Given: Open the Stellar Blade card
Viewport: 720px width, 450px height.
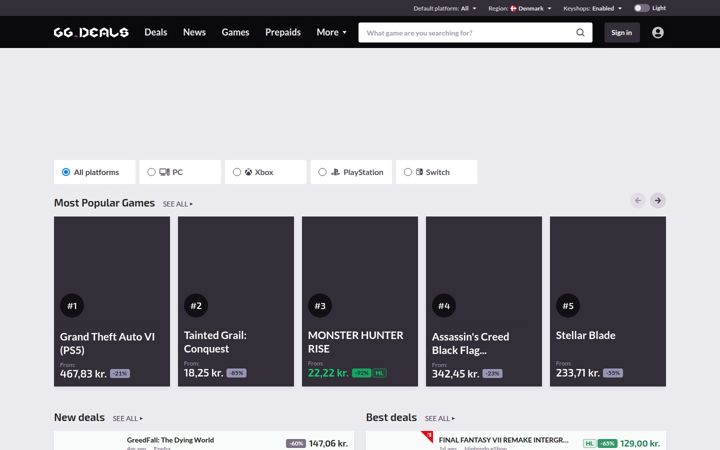Looking at the screenshot, I should tap(608, 301).
